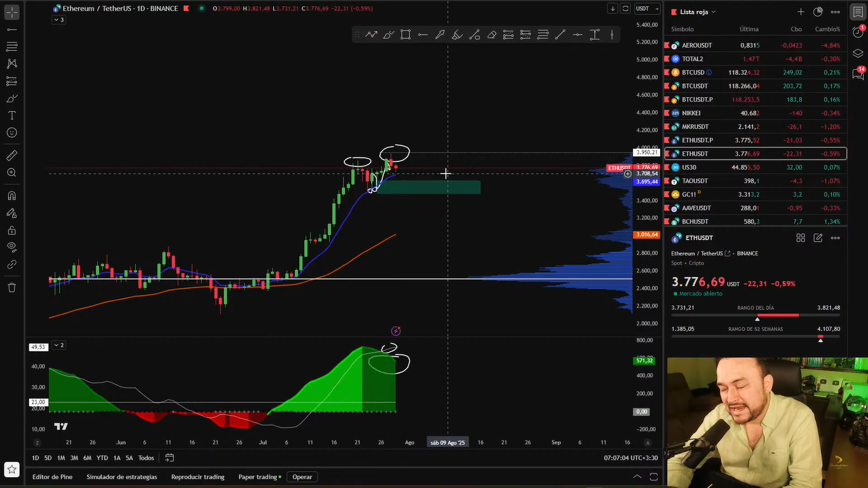Select the 1M time range
The width and height of the screenshot is (868, 488).
click(x=61, y=457)
